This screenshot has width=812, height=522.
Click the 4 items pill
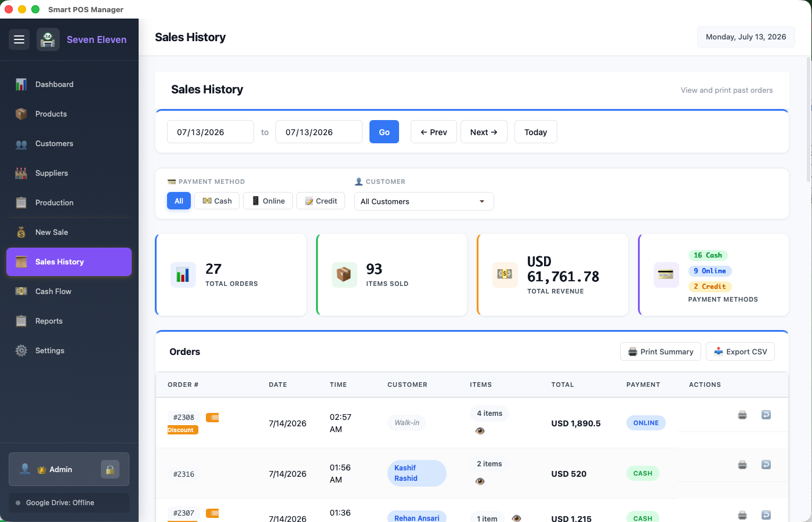pos(490,414)
